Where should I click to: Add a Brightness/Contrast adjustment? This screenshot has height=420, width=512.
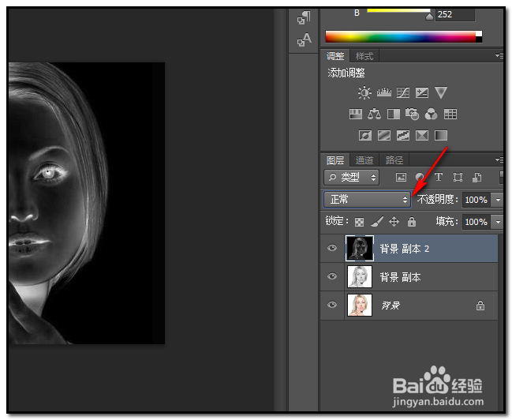click(x=364, y=93)
